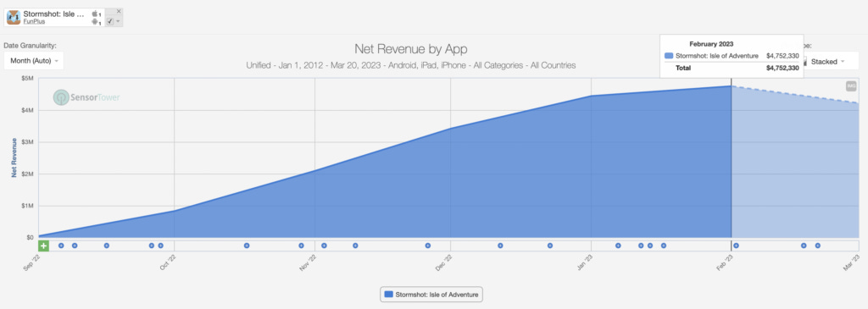Click the Date Granularity label
Screen dimensions: 868x309
point(31,46)
